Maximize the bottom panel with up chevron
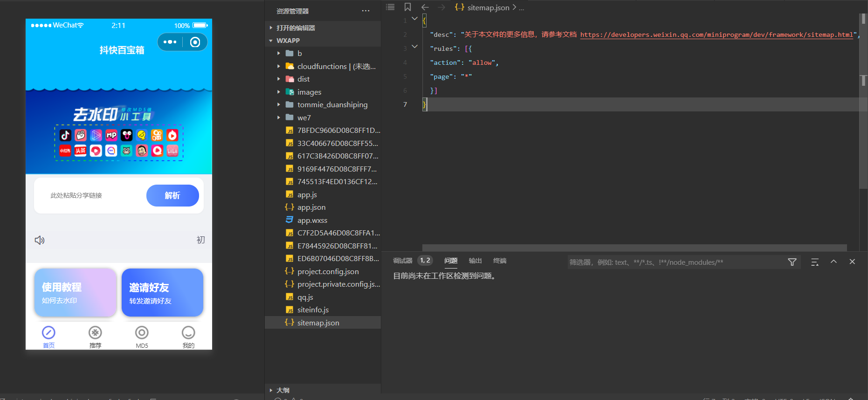The image size is (868, 400). click(834, 262)
